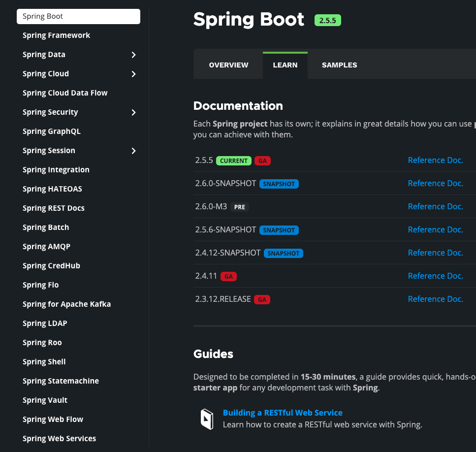Click the GA badge for 2.3.12.RELEASE
This screenshot has height=452, width=476.
262,300
